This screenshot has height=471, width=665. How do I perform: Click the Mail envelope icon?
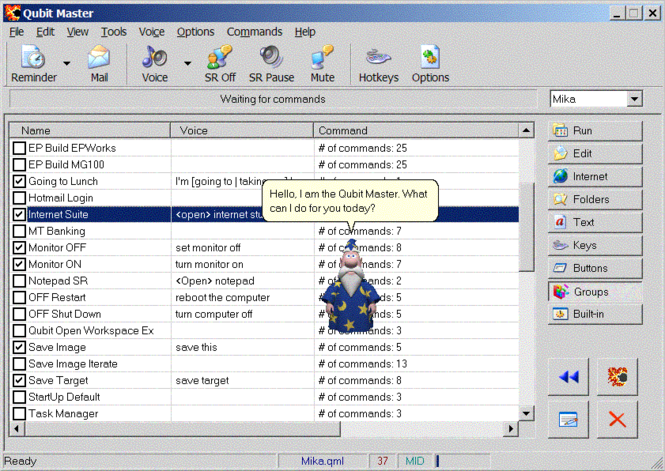pos(99,64)
